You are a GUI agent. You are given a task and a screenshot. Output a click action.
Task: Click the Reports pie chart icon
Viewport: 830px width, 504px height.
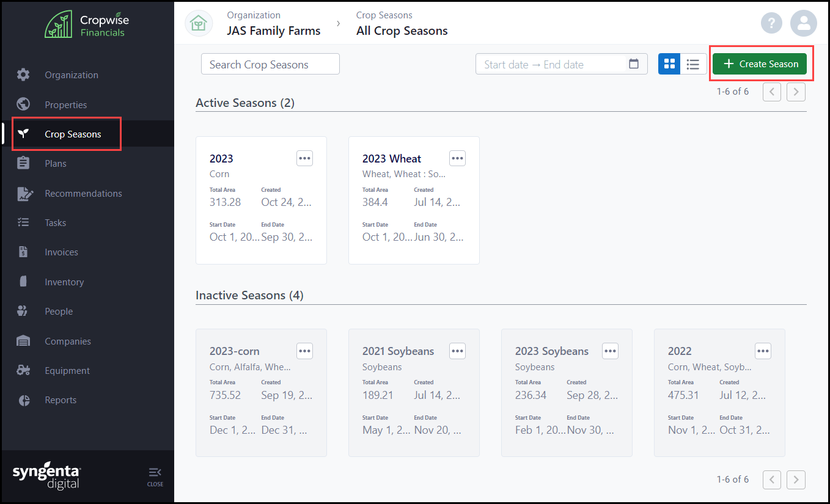[24, 400]
